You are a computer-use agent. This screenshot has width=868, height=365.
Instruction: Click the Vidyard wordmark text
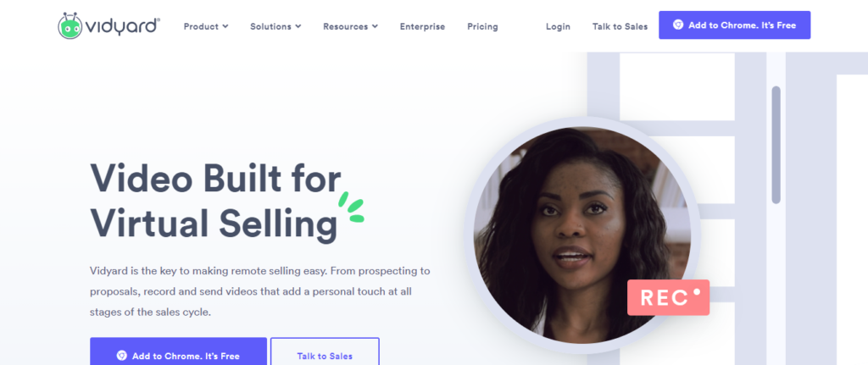(122, 26)
